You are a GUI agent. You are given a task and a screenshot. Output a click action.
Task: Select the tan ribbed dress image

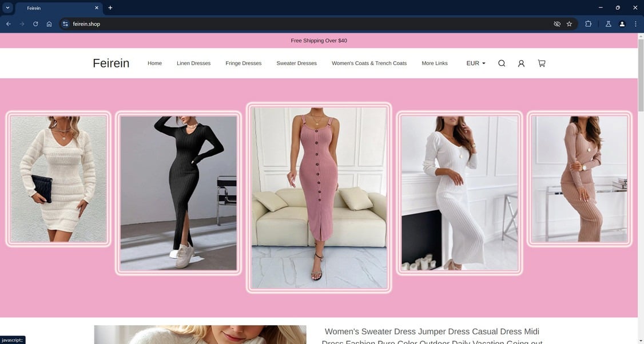[579, 178]
